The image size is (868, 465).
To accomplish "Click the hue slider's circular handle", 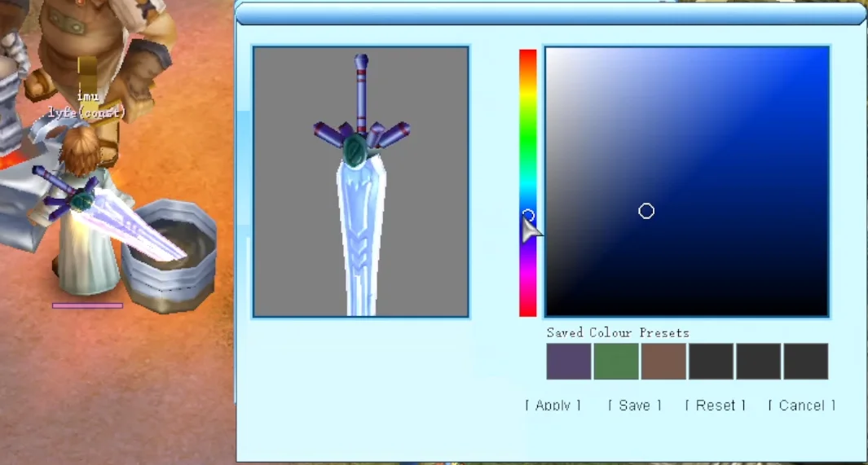I will pos(528,215).
